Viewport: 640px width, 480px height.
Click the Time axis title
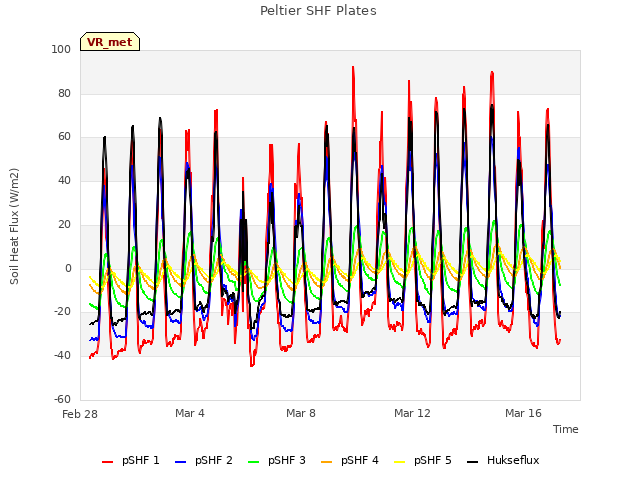tap(566, 429)
